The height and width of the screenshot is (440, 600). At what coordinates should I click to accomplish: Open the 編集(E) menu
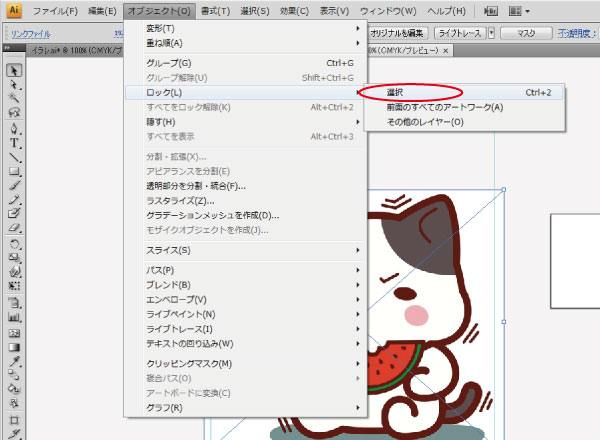pyautogui.click(x=102, y=11)
